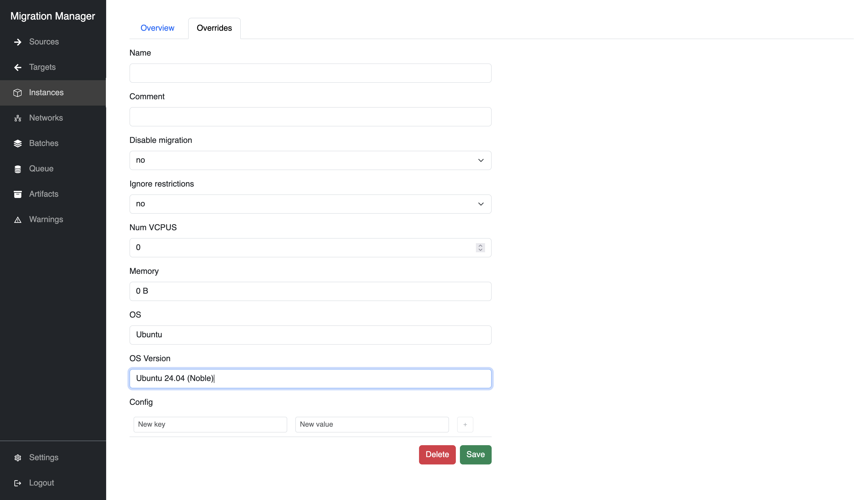
Task: Click the Num VCPUS stepper arrows
Action: coord(480,248)
